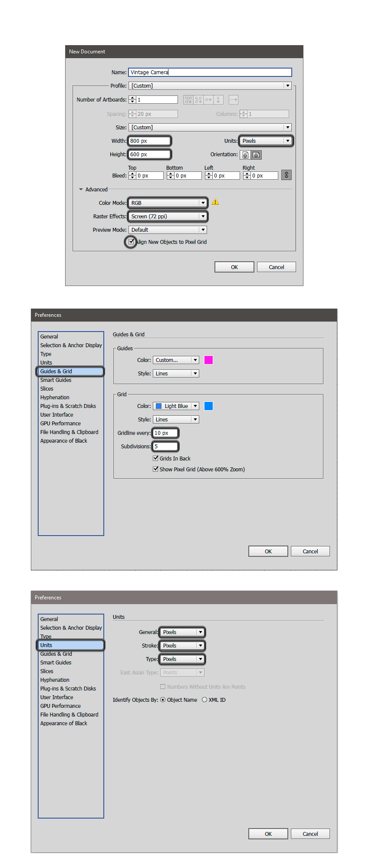This screenshot has width=369, height=868.
Task: Click the Bottom bleed stepper arrows
Action: click(x=171, y=175)
